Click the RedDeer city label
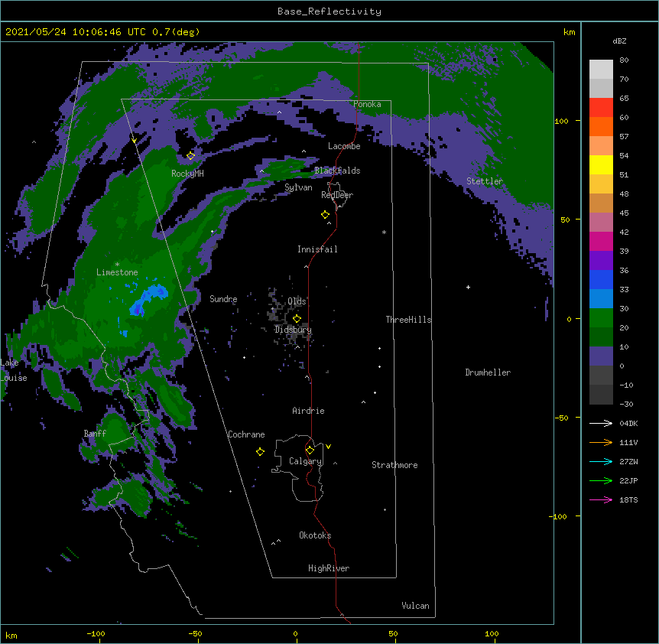Viewport: 659px width, 644px height. pos(337,195)
